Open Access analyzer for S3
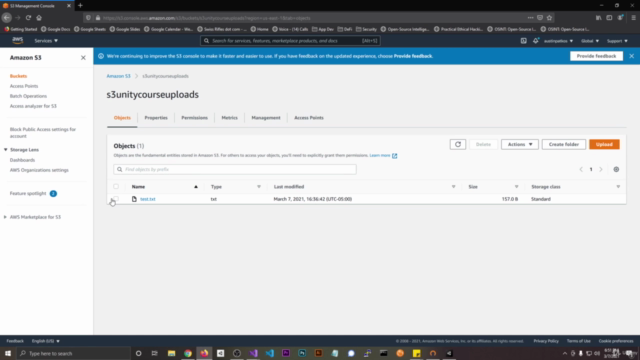The width and height of the screenshot is (640, 360). (33, 106)
